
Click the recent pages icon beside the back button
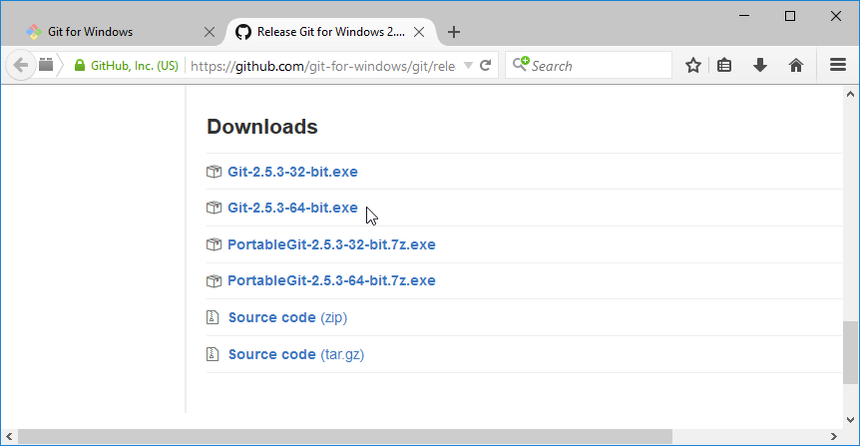(46, 65)
